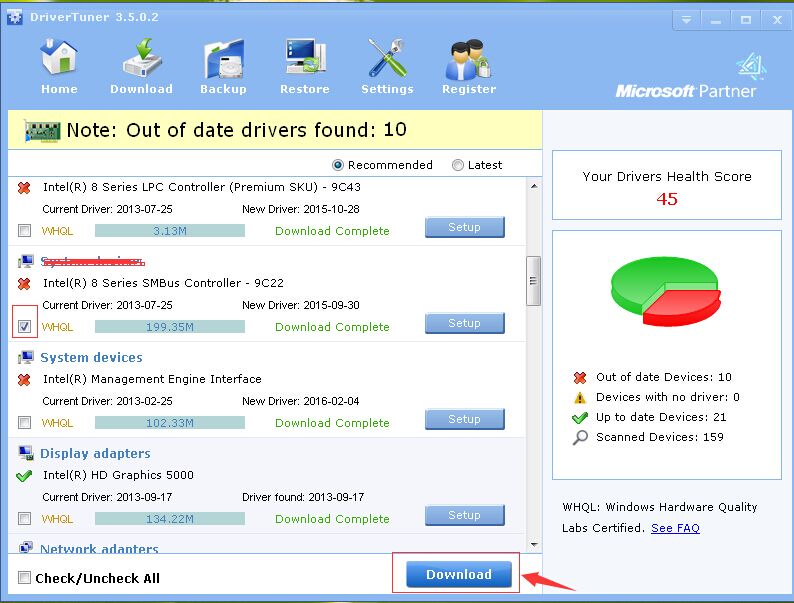The width and height of the screenshot is (794, 603).
Task: Toggle the Check/Uncheck All checkbox
Action: pyautogui.click(x=24, y=578)
